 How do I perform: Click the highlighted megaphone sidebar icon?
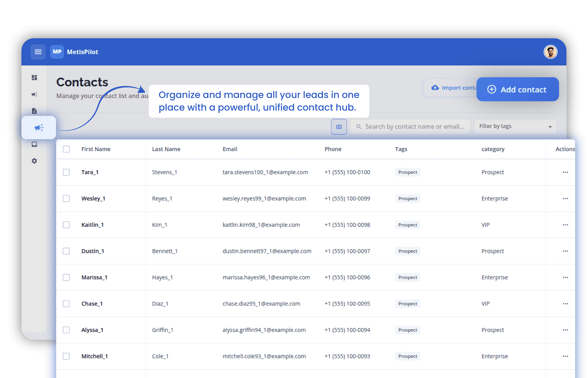[39, 127]
